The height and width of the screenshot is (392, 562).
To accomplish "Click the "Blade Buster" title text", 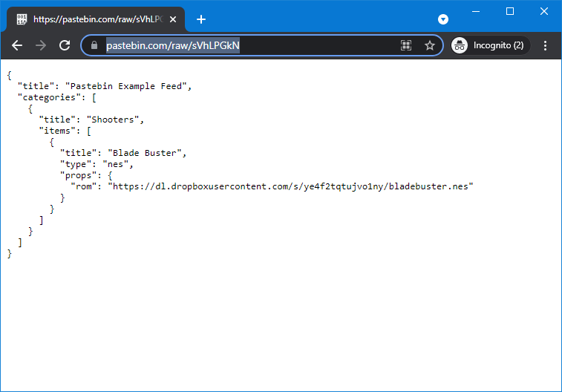I will tap(145, 153).
